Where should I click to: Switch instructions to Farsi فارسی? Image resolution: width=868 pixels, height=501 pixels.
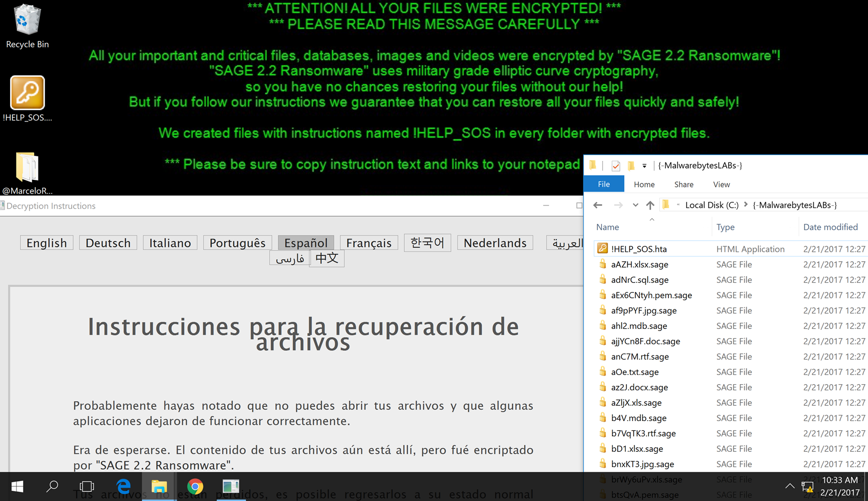[x=290, y=258]
